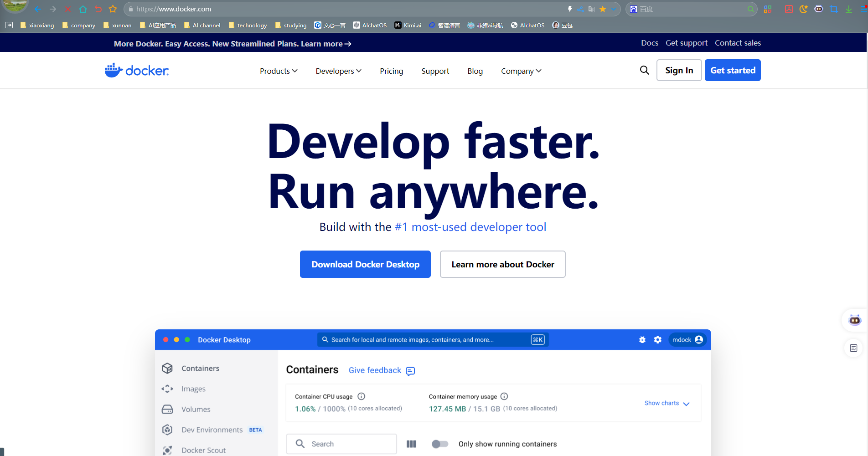Click Give feedback link
The image size is (868, 456).
[x=382, y=370]
